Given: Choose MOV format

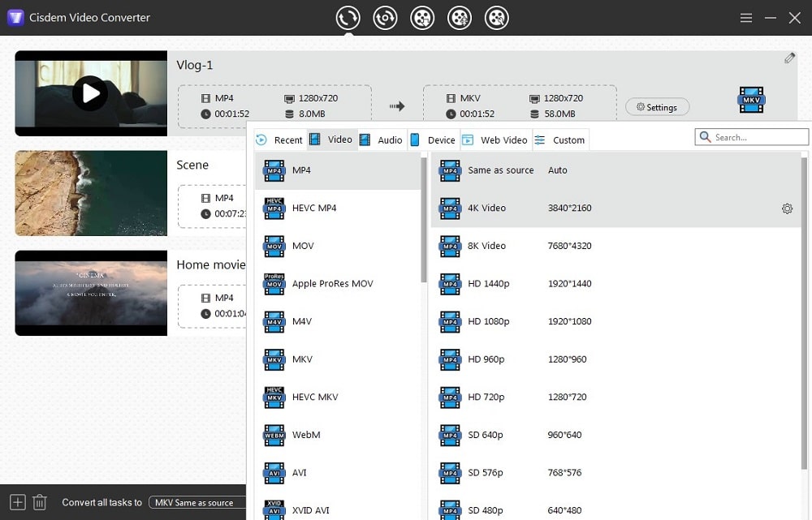Looking at the screenshot, I should [337, 246].
